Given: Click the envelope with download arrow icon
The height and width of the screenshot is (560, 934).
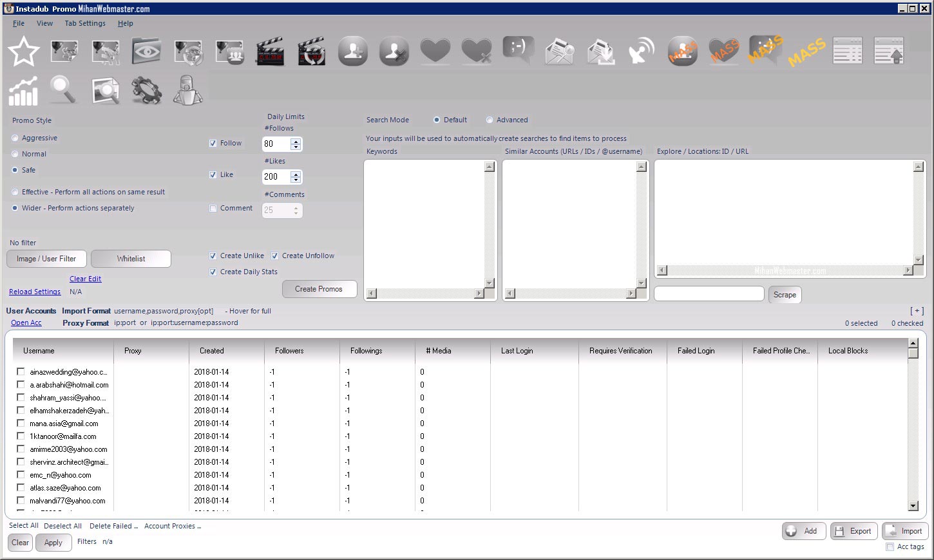Looking at the screenshot, I should (x=600, y=51).
